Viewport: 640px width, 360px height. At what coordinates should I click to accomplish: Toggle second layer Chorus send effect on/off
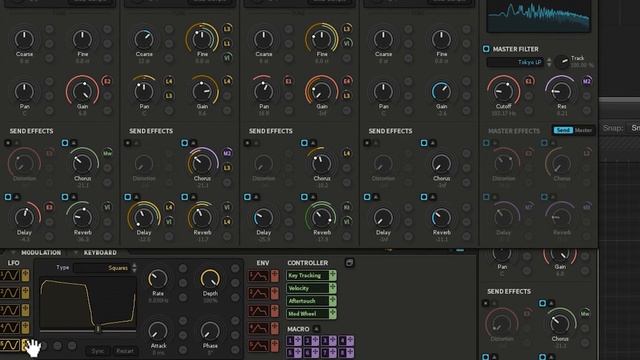point(184,143)
